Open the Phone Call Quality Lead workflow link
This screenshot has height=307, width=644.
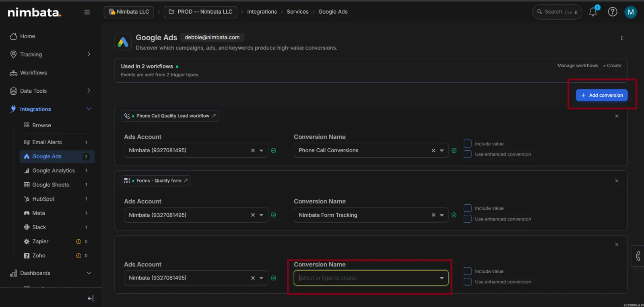pos(170,116)
